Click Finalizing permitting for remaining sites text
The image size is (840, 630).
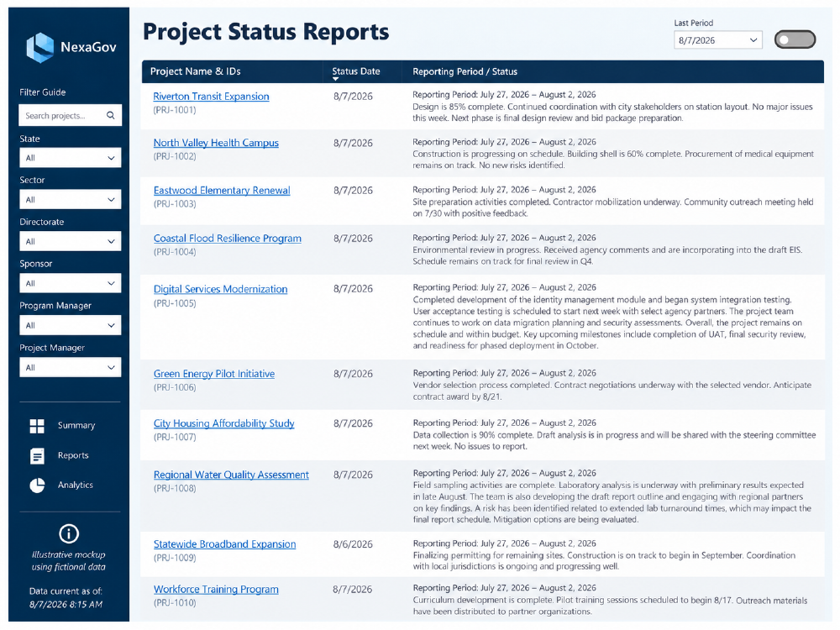[x=604, y=561]
